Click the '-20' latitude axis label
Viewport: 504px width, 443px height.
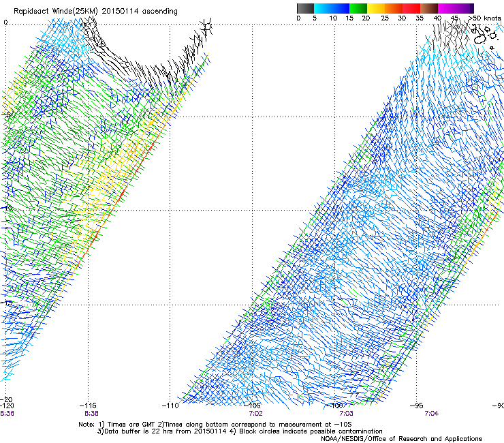click(x=6, y=399)
